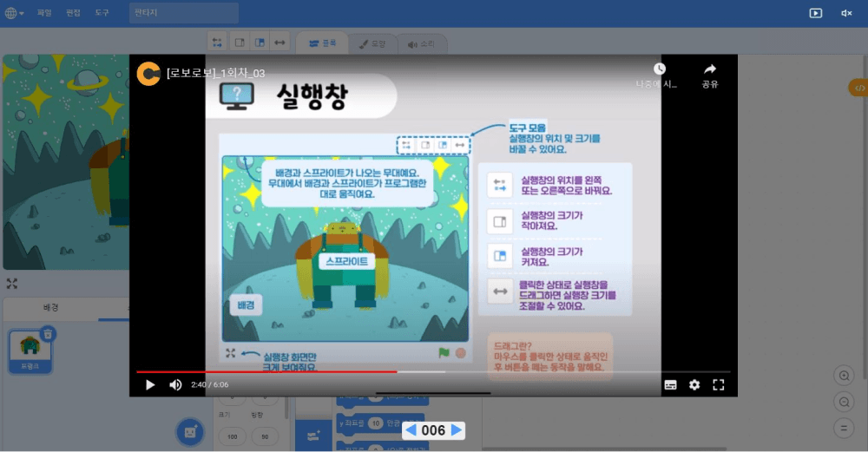Screen dimensions: 868x452
Task: Click the orange code tab at right edge
Action: tap(858, 88)
